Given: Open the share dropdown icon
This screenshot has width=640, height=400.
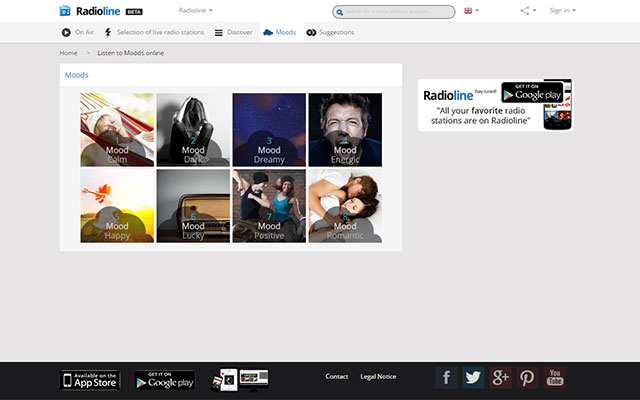Looking at the screenshot, I should click(528, 11).
